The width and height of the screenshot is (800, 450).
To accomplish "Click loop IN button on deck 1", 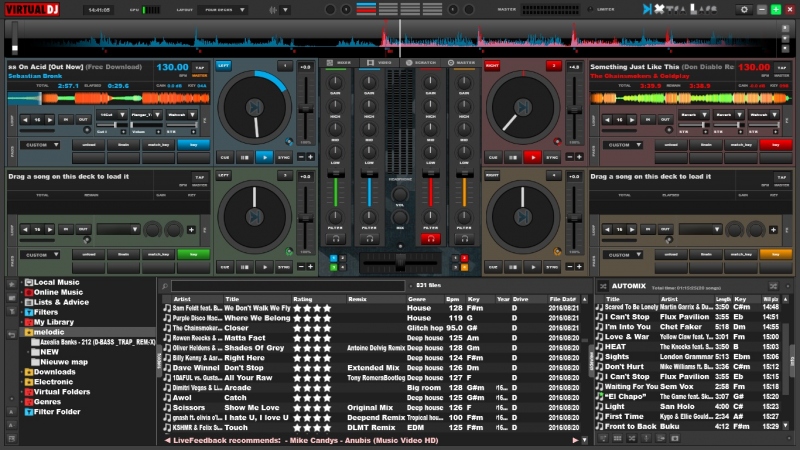I will (x=66, y=119).
